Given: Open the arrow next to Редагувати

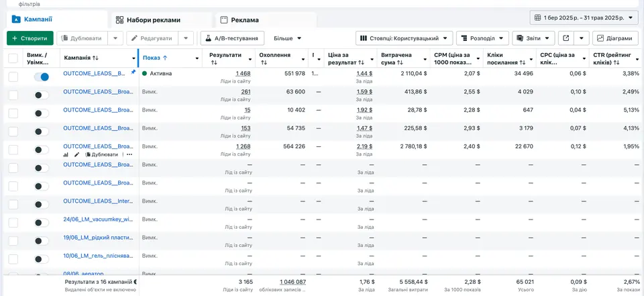Looking at the screenshot, I should pyautogui.click(x=186, y=38).
